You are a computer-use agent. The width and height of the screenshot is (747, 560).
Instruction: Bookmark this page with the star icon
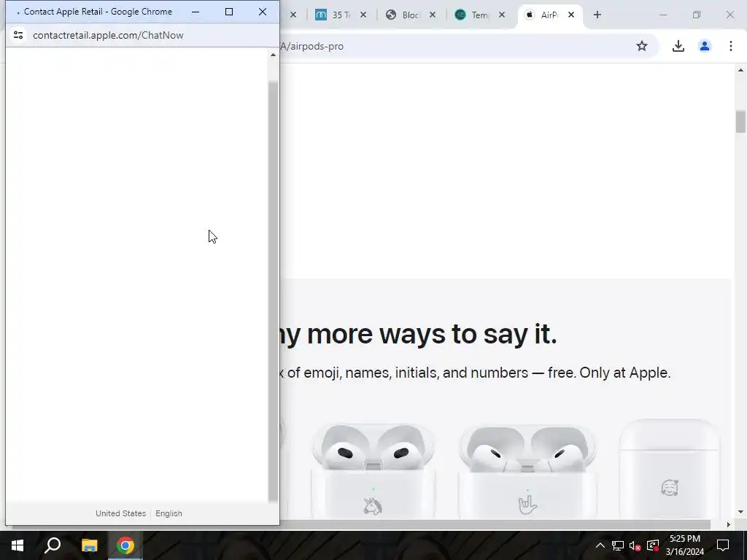coord(642,46)
